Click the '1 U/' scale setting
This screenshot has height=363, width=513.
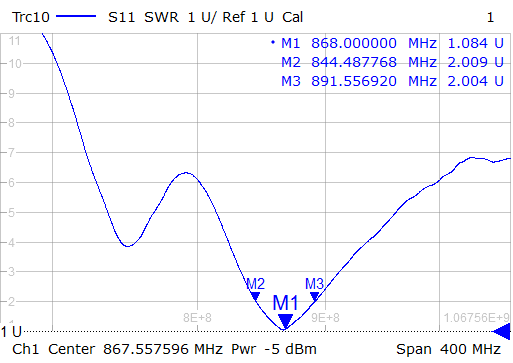[x=202, y=17]
